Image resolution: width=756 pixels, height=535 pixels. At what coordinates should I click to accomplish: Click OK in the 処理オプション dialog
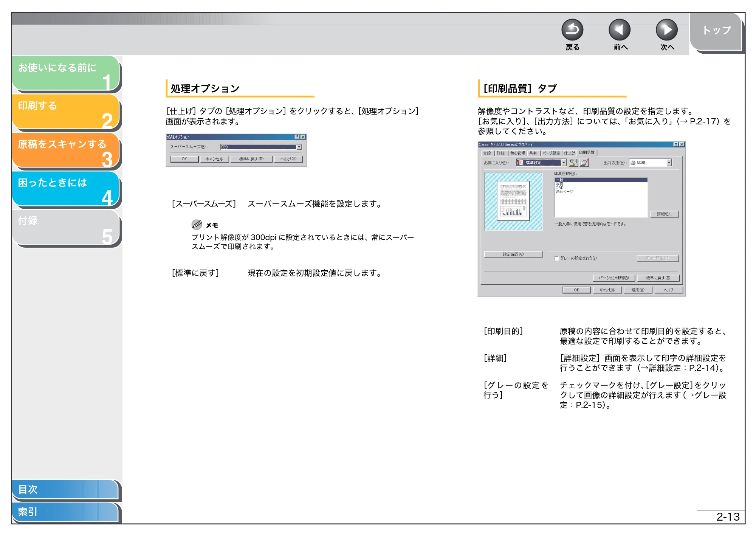click(184, 159)
